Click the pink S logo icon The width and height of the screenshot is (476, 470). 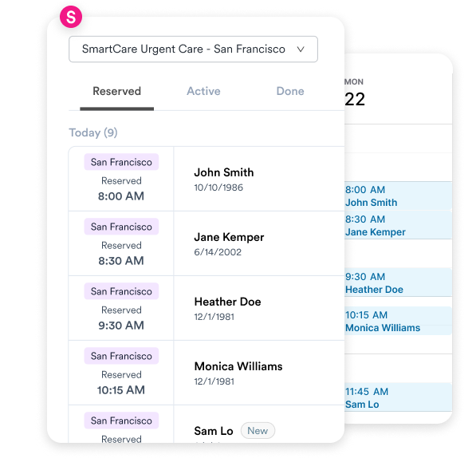[x=71, y=17]
